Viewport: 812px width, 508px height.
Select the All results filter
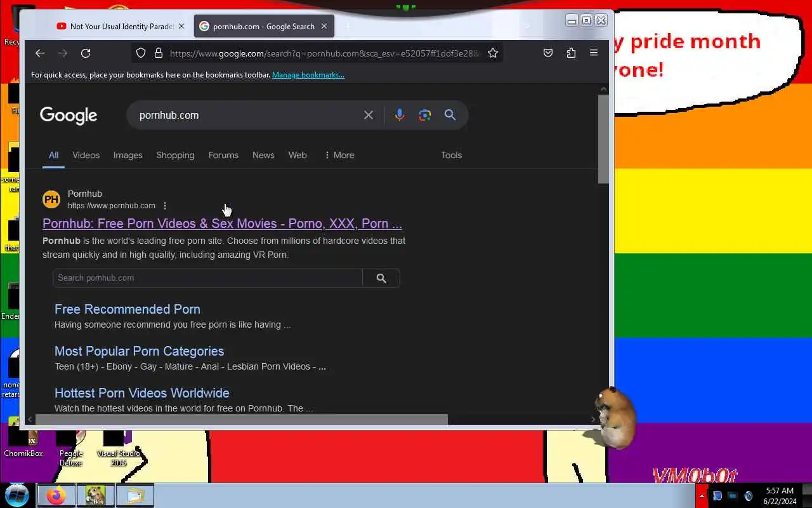(53, 155)
